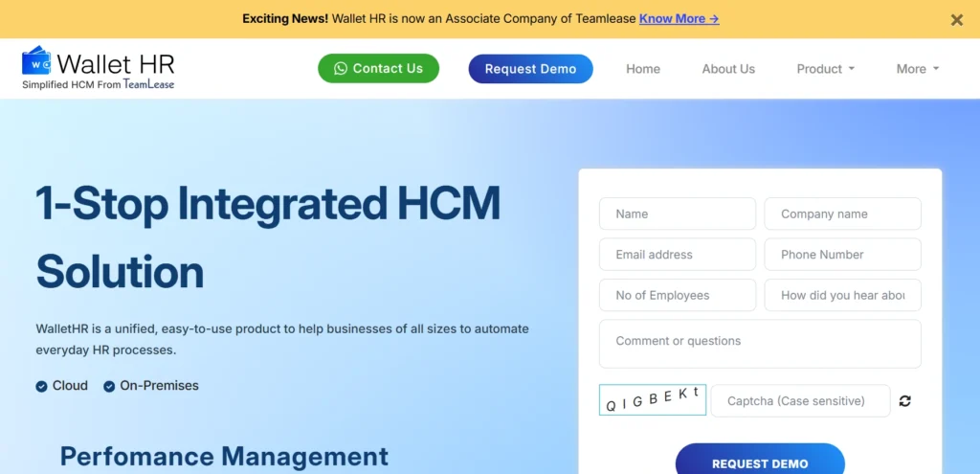Focus the Name input field
The image size is (980, 474).
point(677,214)
